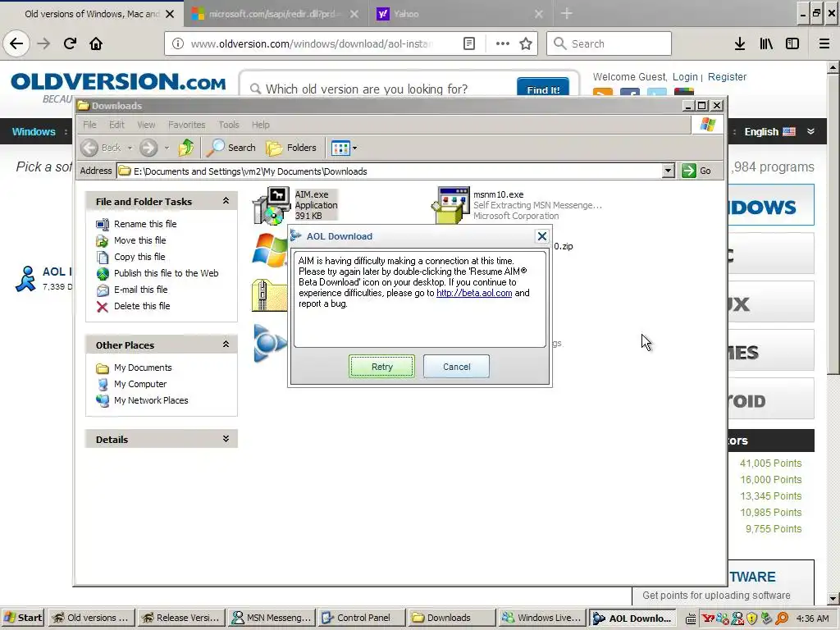Open the Firefox library icon
Screen dimensions: 840x630
[x=766, y=43]
